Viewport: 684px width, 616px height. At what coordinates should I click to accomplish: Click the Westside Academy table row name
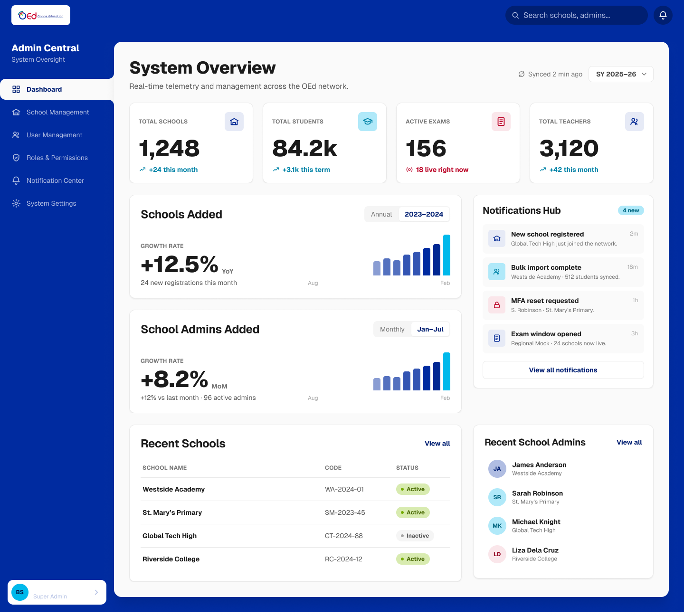[174, 489]
